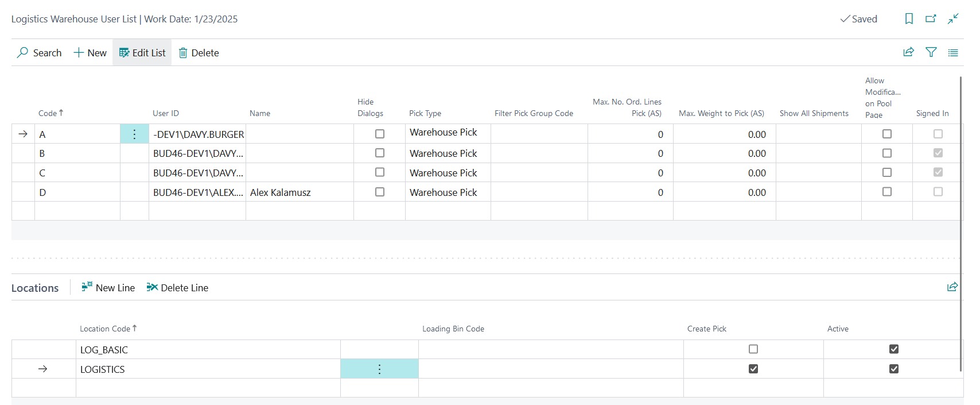Toggle the list view layout icon
Image resolution: width=980 pixels, height=405 pixels.
tap(953, 53)
